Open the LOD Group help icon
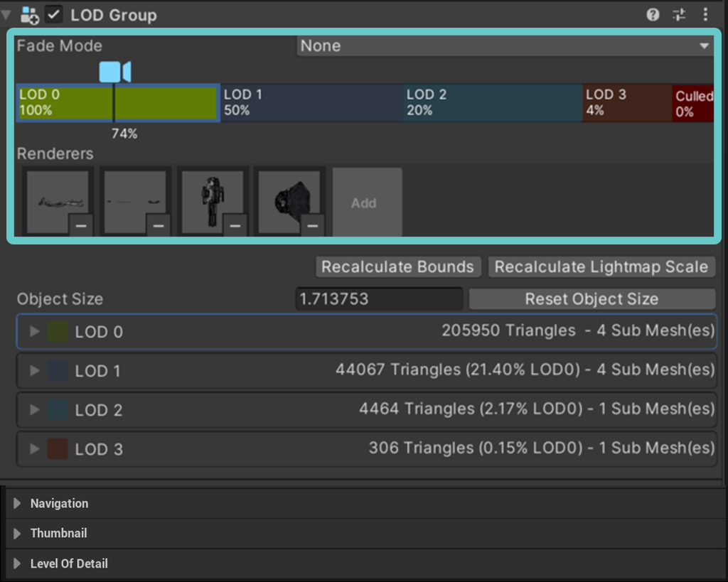This screenshot has height=582, width=728. click(x=653, y=15)
